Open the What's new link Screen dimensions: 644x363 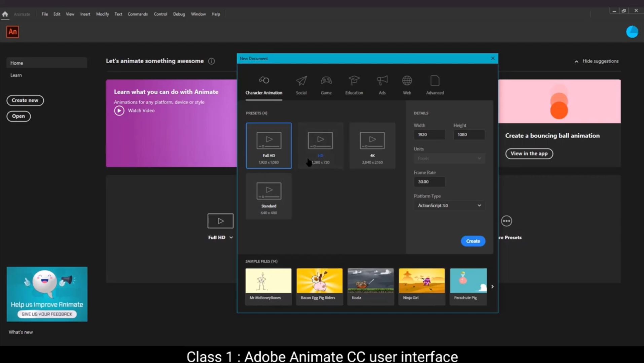pyautogui.click(x=21, y=332)
